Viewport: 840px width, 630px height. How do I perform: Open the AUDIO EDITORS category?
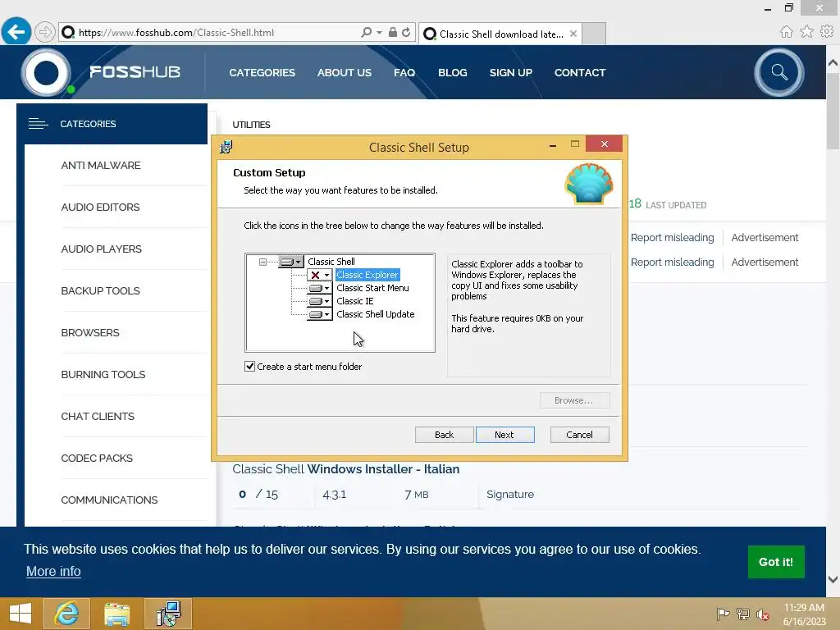(x=100, y=208)
